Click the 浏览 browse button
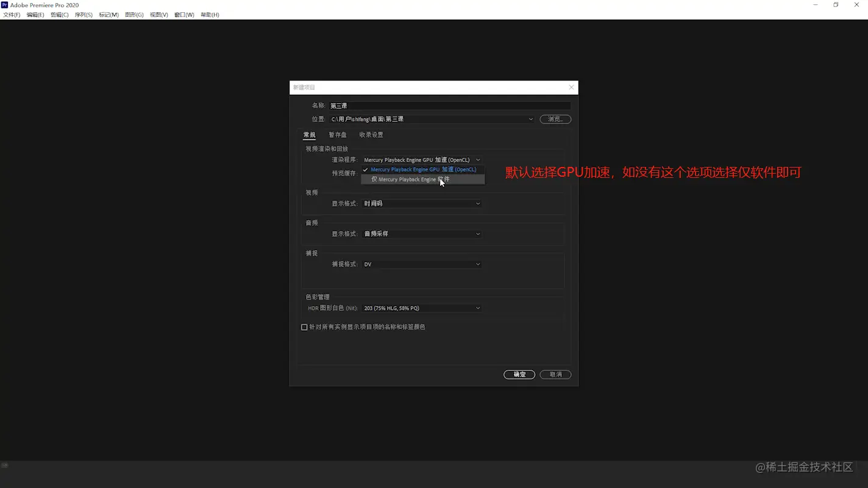Screen dimensions: 868x488 click(555, 119)
